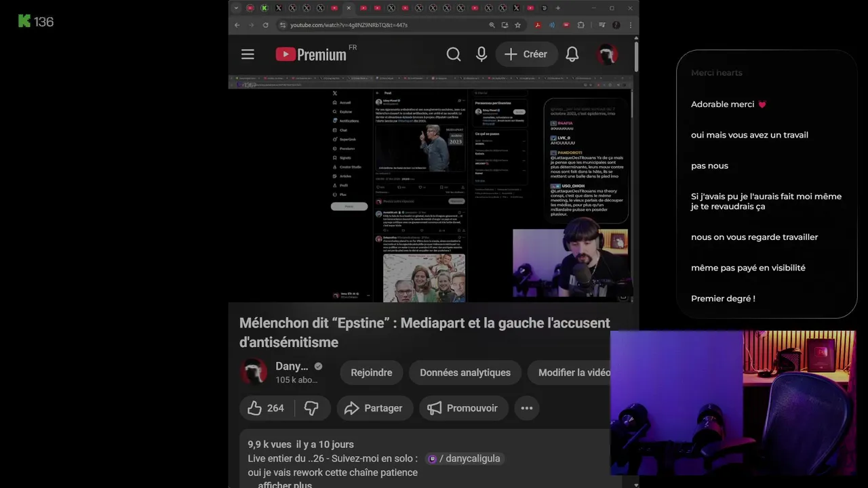Switch to the Kick tab with green K
The image size is (868, 488).
tap(264, 8)
